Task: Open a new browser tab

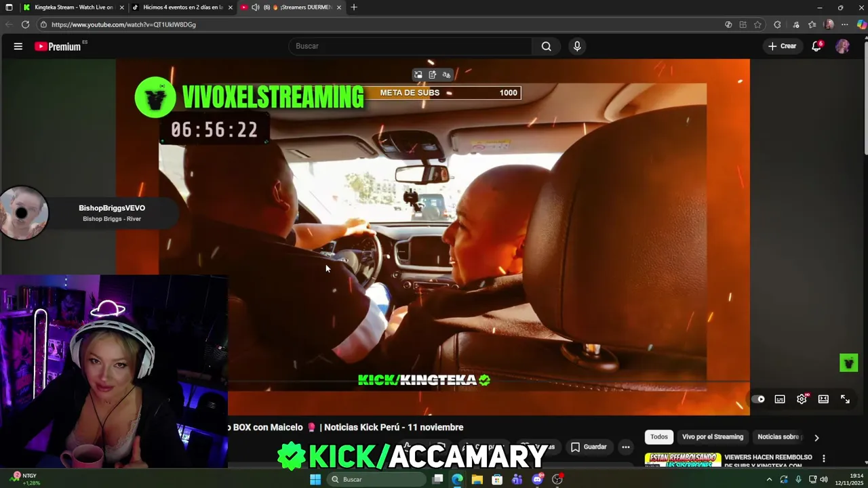Action: click(353, 7)
